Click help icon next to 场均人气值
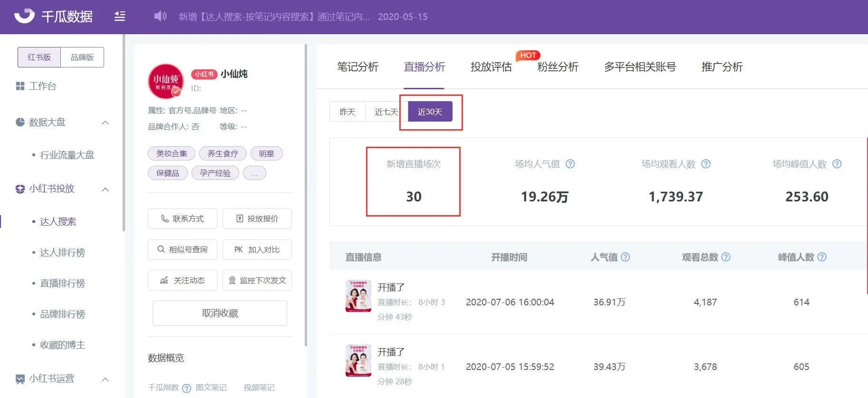The height and width of the screenshot is (398, 868). coord(570,164)
